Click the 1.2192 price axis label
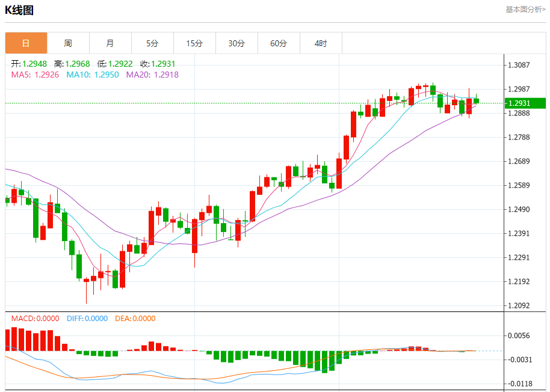 point(519,281)
